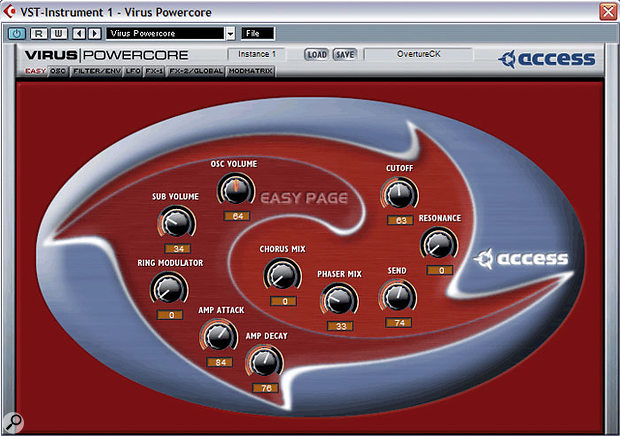The image size is (620, 436).
Task: Click the OSC VOLUME knob
Action: pos(236,189)
